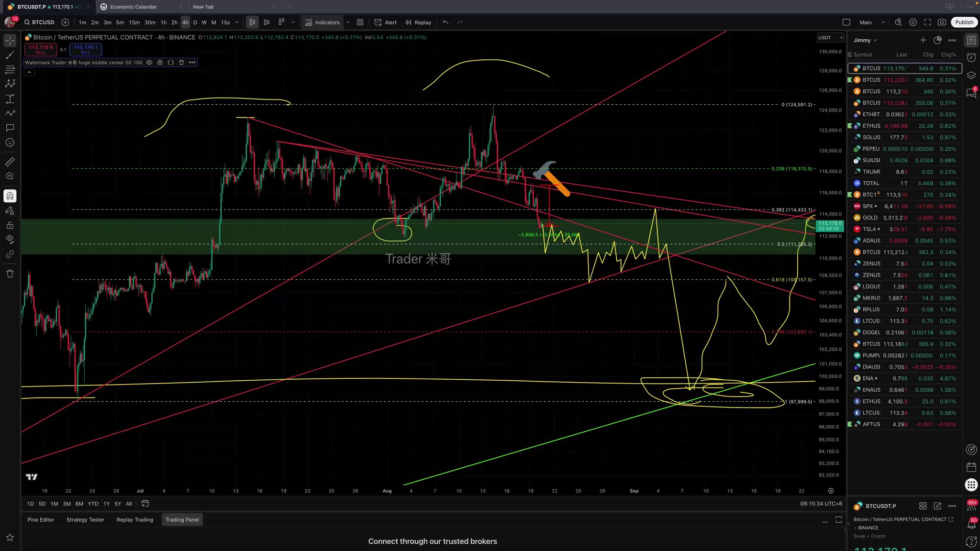Select ETHUS 4,100.88 watchlist row
The height and width of the screenshot is (551, 980).
click(x=904, y=126)
